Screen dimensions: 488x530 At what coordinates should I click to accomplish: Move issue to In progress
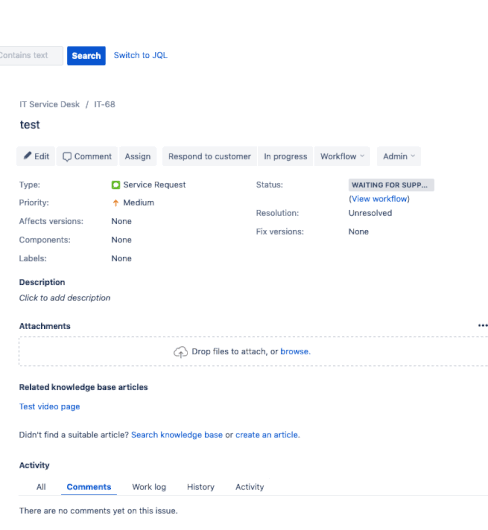point(286,156)
